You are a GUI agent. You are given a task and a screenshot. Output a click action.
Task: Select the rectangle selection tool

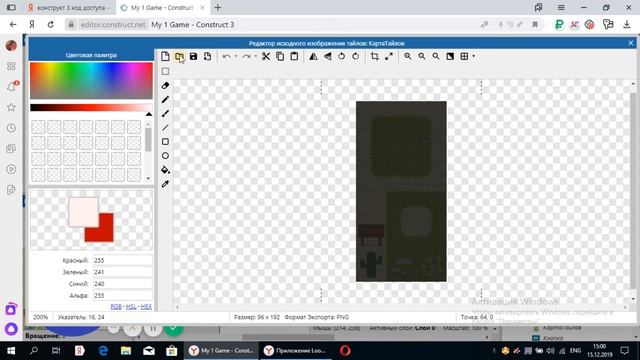tap(165, 71)
